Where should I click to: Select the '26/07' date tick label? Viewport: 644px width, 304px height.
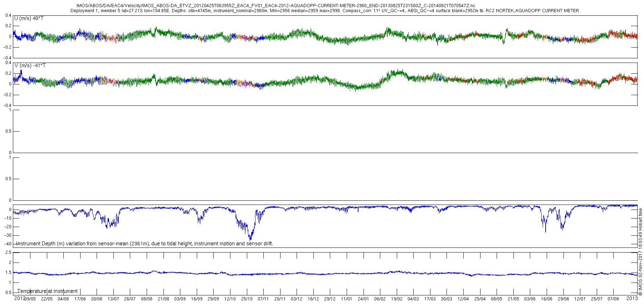coord(130,299)
